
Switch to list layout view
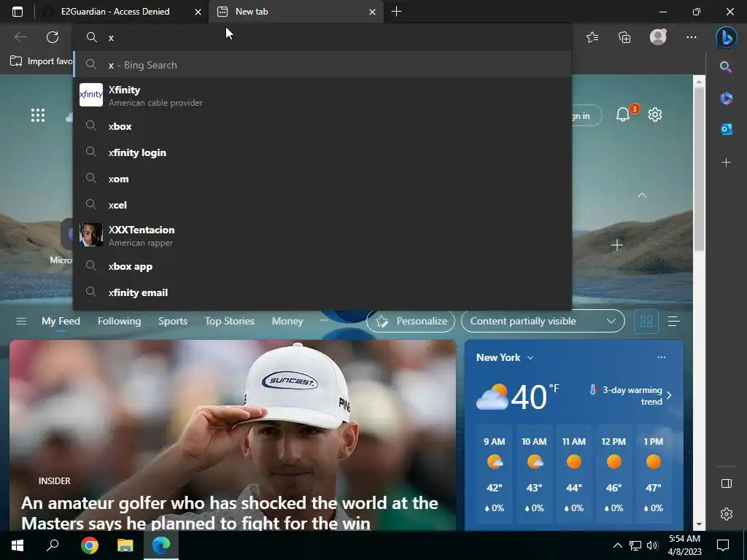[x=673, y=322]
